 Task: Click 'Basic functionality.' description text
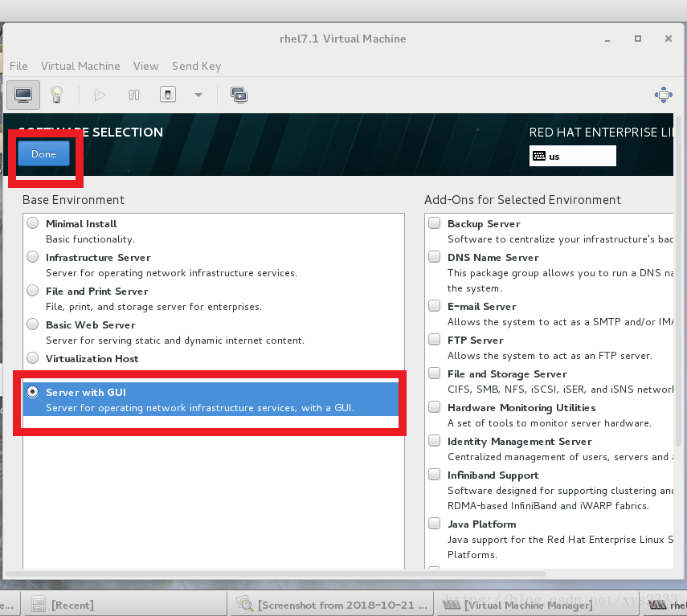(90, 239)
